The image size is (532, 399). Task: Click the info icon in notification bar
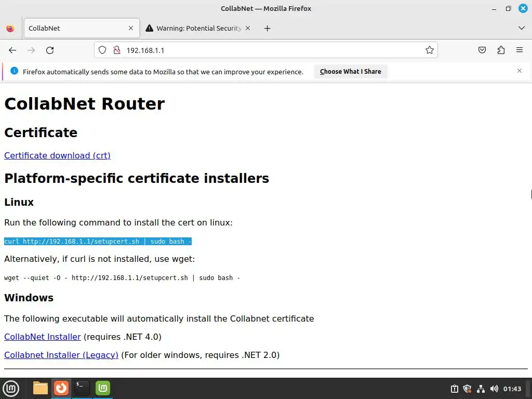pos(14,71)
